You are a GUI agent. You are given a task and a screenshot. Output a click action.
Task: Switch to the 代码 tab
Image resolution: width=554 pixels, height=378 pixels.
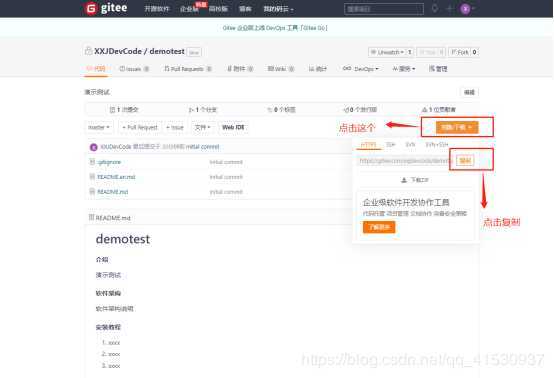[96, 69]
